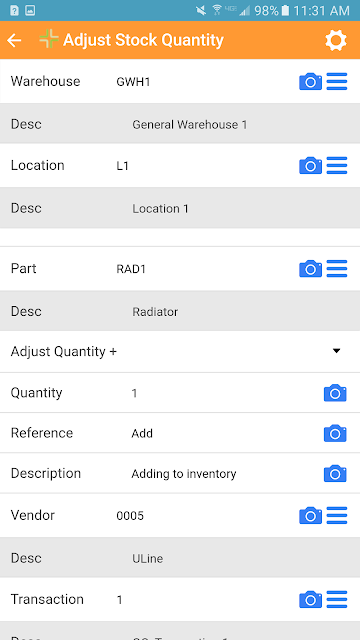
Task: Scan Vendor code with camera icon
Action: (x=311, y=516)
